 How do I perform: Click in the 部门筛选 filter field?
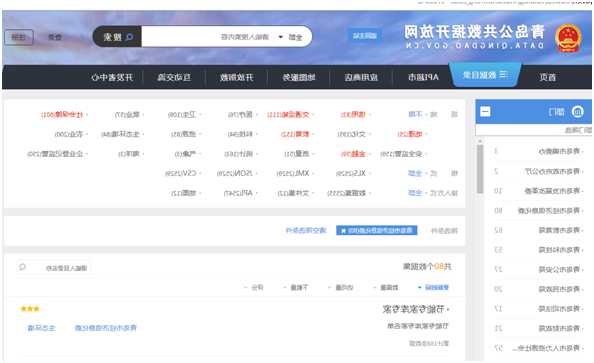[x=533, y=130]
